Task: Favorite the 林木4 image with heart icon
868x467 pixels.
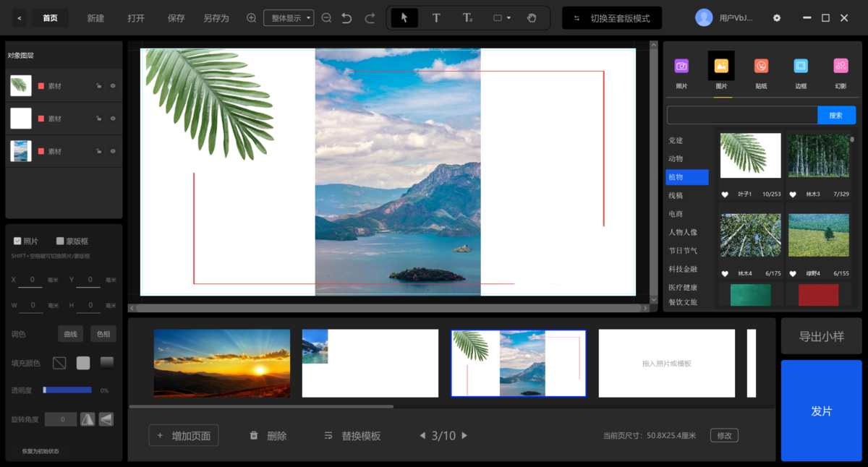Action: coord(725,274)
